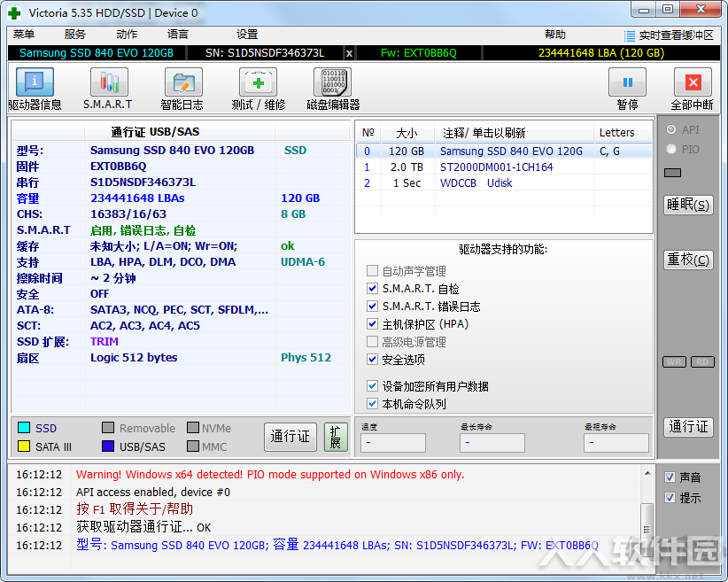728x582 pixels.
Task: Toggle 主机保护区 (HPA) checkbox
Action: click(372, 323)
